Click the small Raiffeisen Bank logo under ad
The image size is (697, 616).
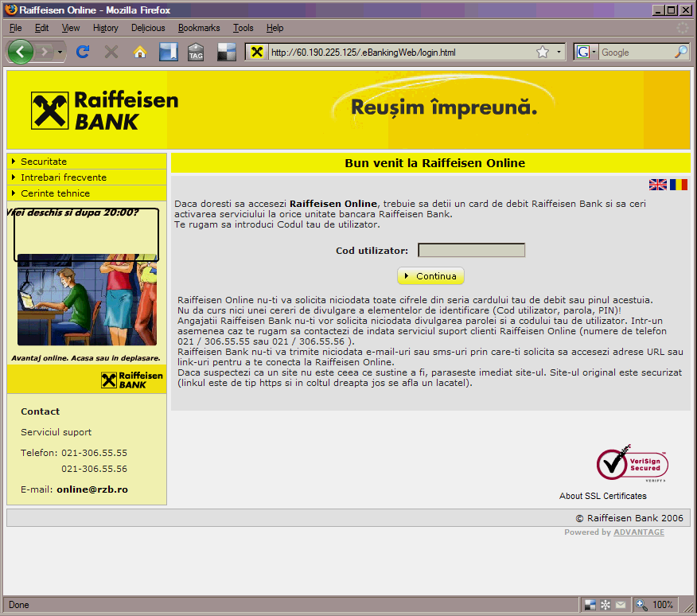click(132, 380)
